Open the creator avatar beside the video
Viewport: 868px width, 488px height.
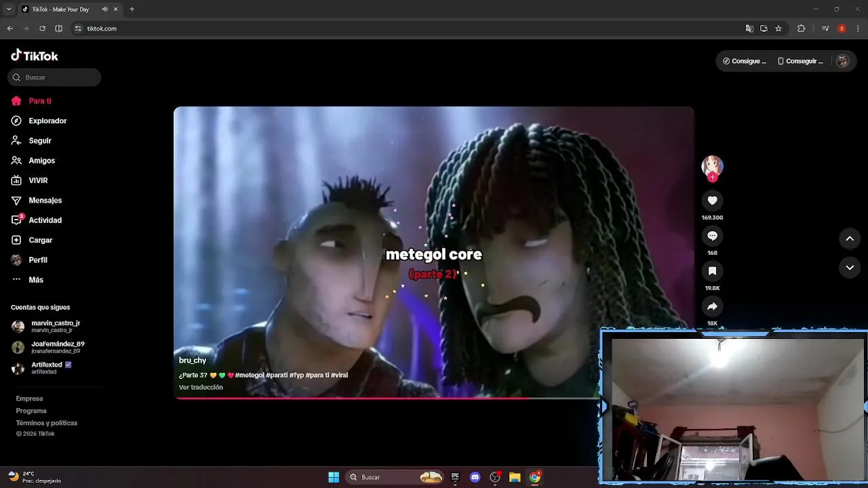(x=712, y=166)
